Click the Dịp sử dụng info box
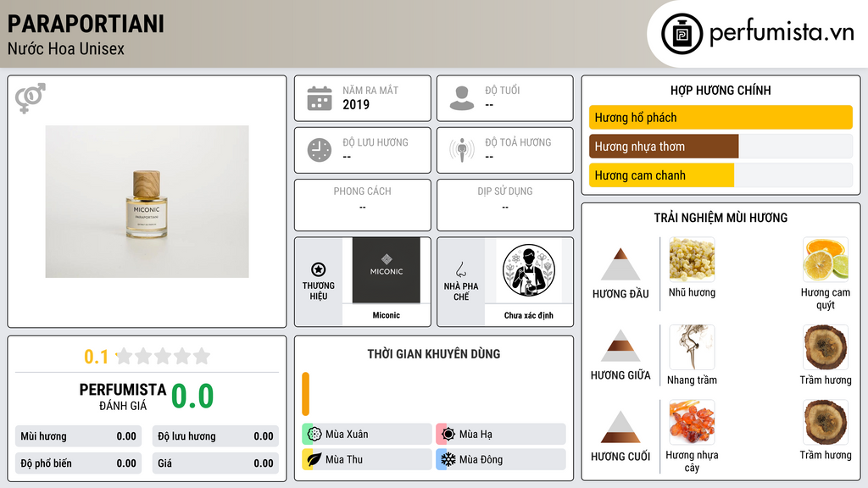The image size is (868, 488). 505,205
